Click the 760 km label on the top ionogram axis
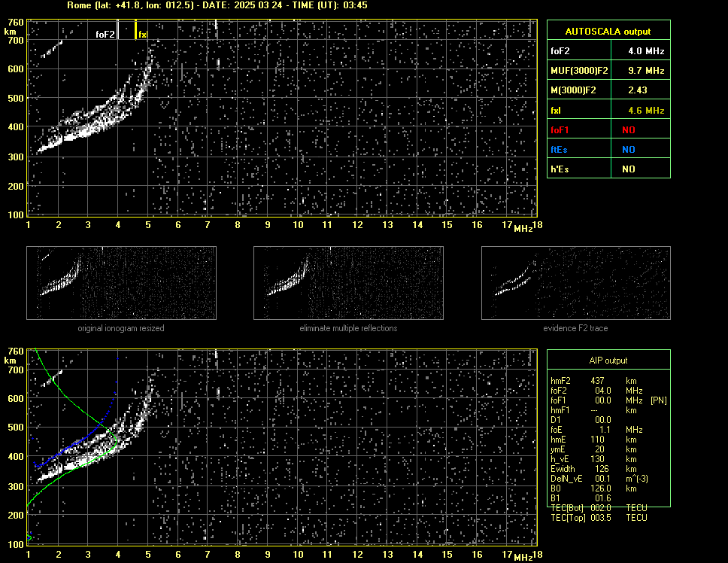Image resolution: width=728 pixels, height=563 pixels. [15, 23]
